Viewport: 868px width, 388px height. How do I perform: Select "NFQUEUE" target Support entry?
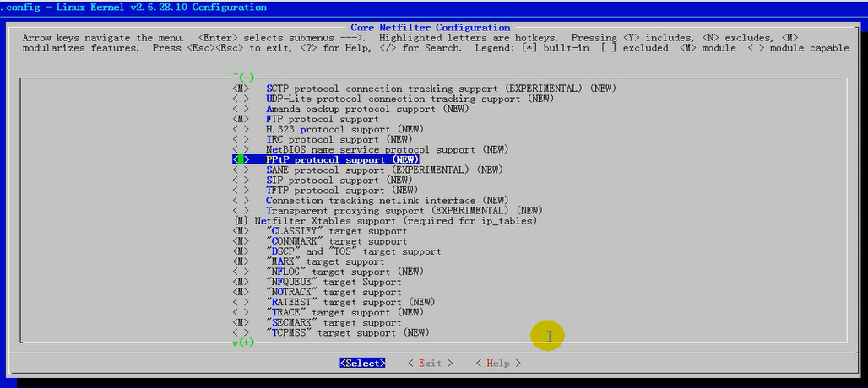317,282
